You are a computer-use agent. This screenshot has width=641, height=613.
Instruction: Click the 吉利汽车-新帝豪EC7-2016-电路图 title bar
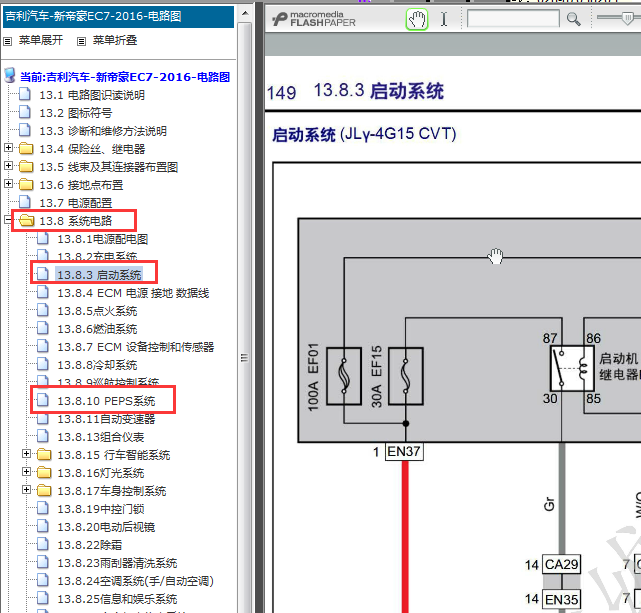pos(119,16)
